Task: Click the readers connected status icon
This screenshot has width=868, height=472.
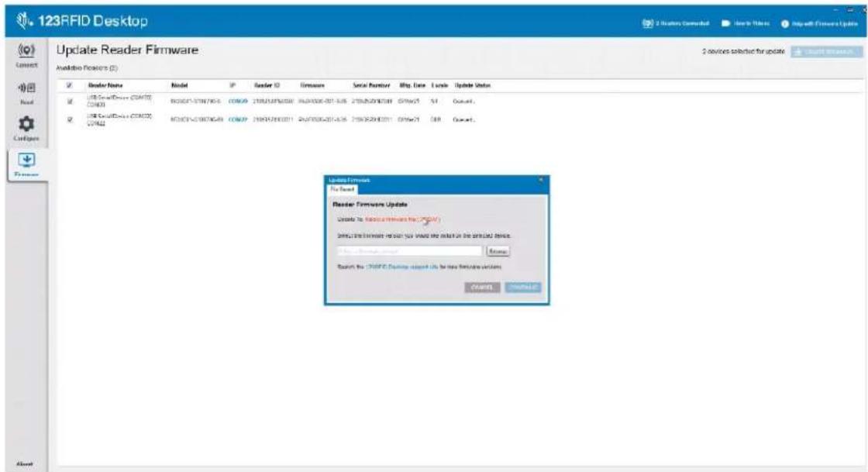Action: [x=647, y=23]
